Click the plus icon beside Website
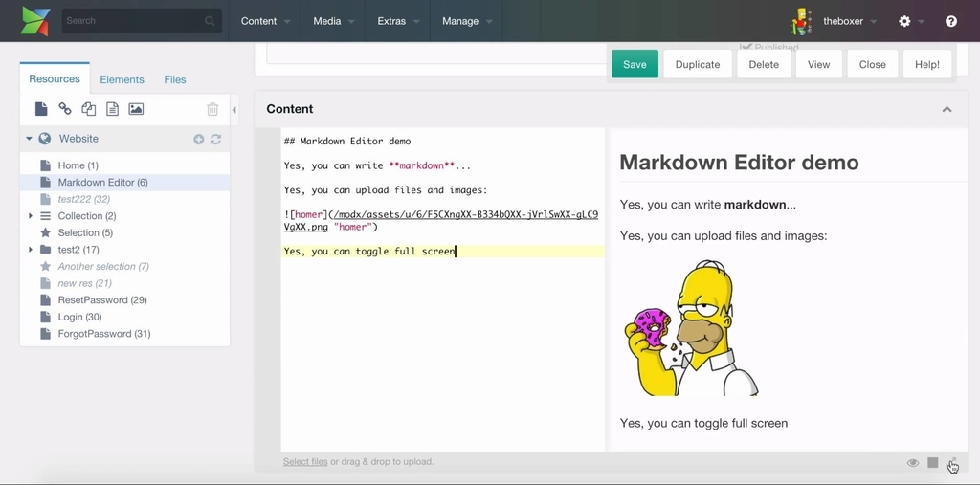Viewport: 980px width, 485px height. (199, 140)
